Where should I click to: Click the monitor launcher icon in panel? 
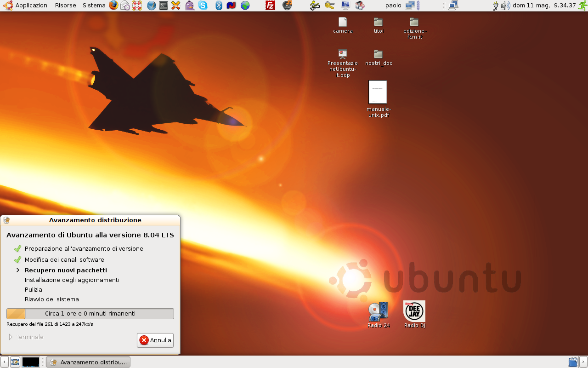coord(345,6)
